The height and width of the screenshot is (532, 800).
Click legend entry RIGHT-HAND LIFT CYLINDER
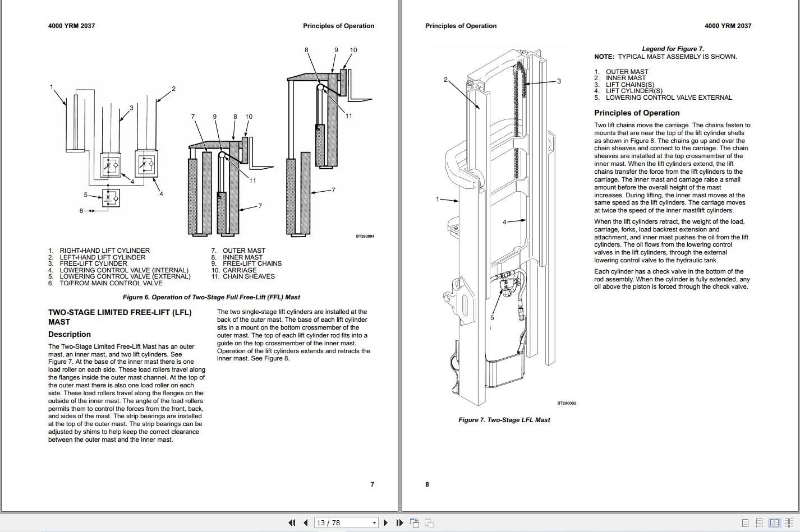(x=104, y=251)
